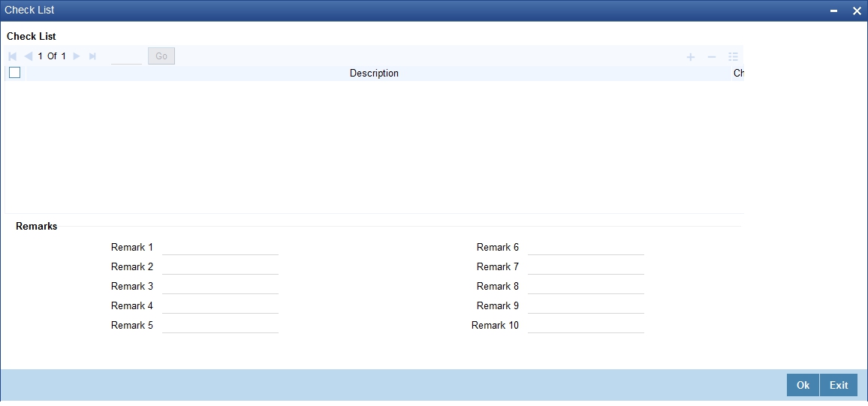Minimize the Check List window
Viewport: 868px width, 406px height.
833,11
